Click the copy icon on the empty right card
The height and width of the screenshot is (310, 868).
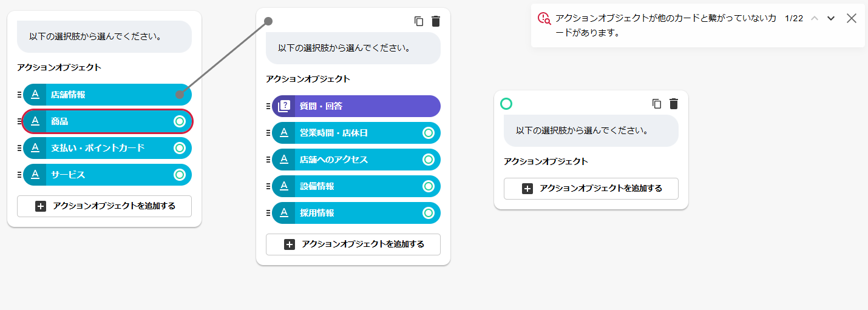click(657, 104)
